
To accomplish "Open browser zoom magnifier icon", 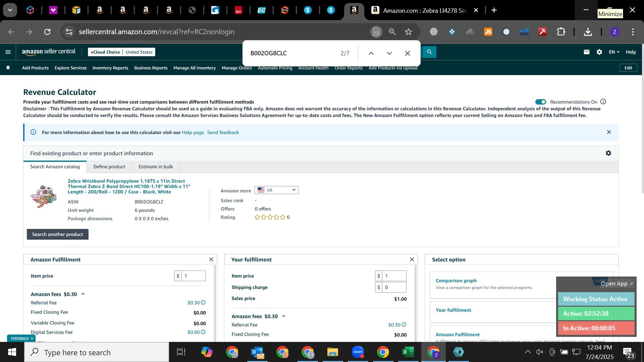I will [x=392, y=32].
